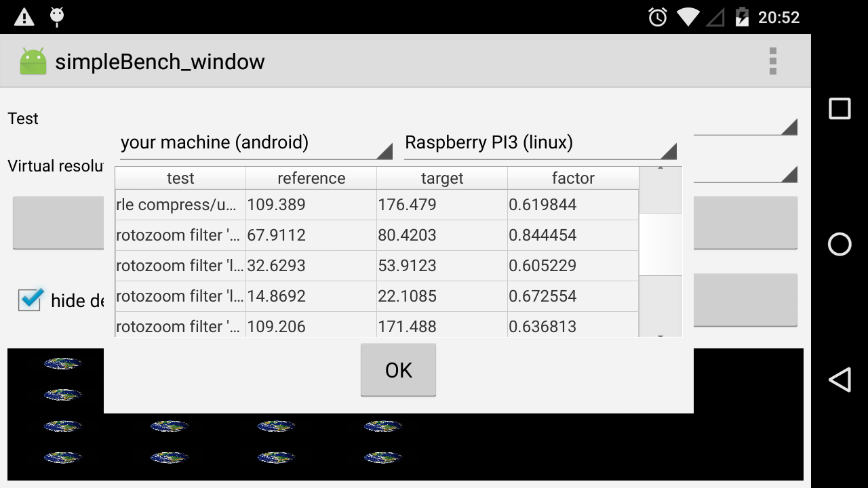The width and height of the screenshot is (868, 488).
Task: Tap the Android home circle button
Action: (840, 244)
